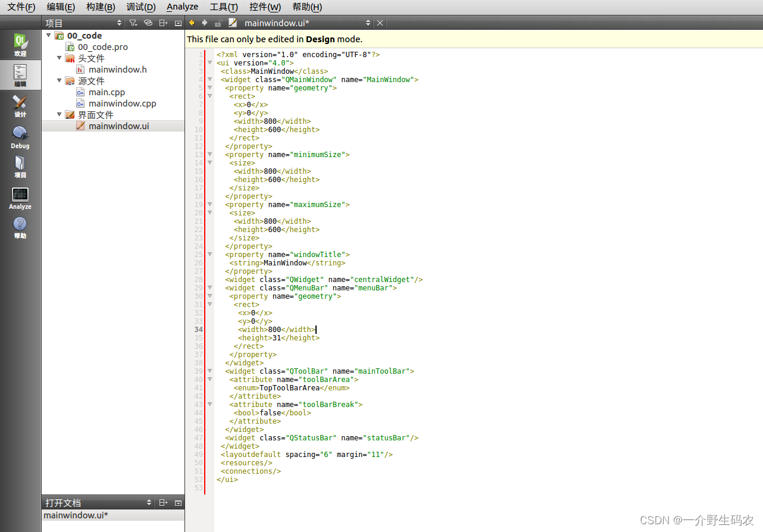This screenshot has width=763, height=532.
Task: Select mainwindow.cpp in project tree
Action: pyautogui.click(x=122, y=103)
